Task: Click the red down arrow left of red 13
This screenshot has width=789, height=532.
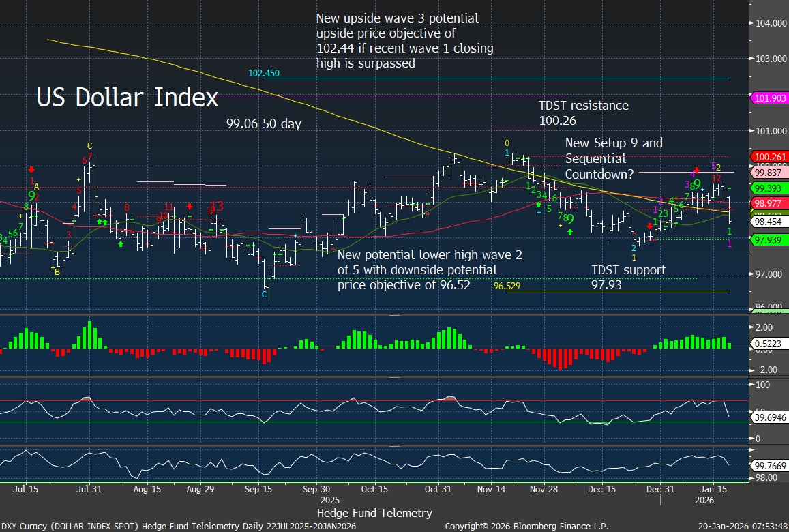Action: coord(190,206)
